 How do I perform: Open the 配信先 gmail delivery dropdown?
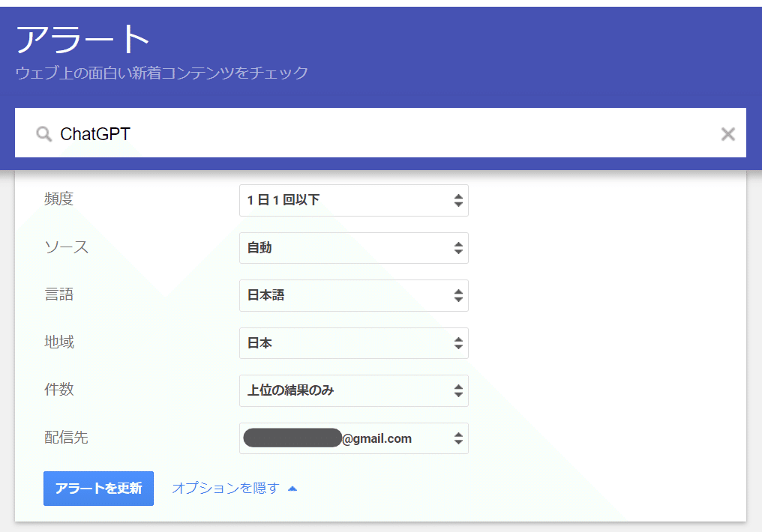(x=354, y=438)
